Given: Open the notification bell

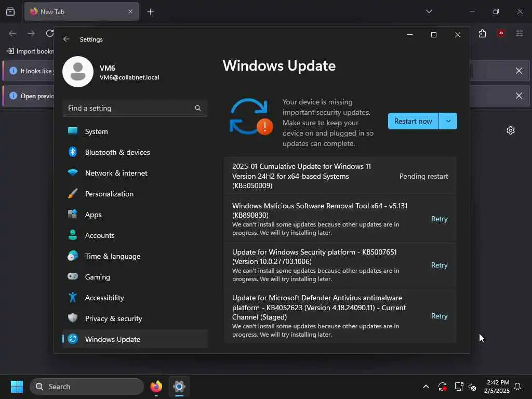Looking at the screenshot, I should [518, 387].
